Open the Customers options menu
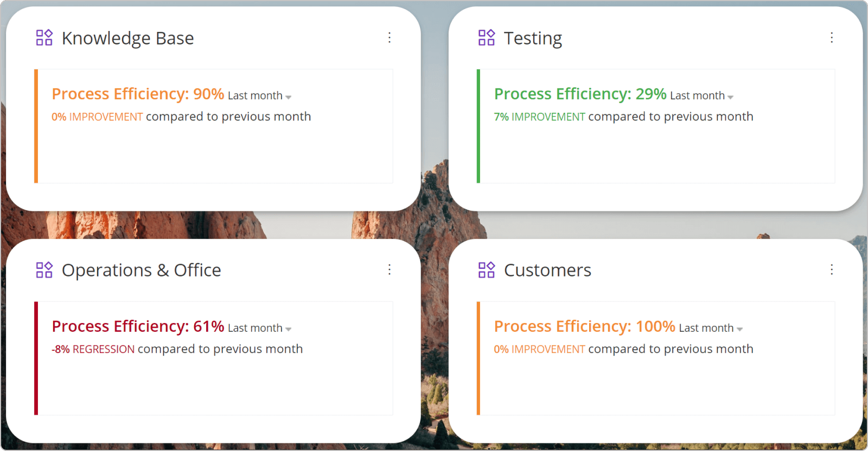 click(x=832, y=269)
